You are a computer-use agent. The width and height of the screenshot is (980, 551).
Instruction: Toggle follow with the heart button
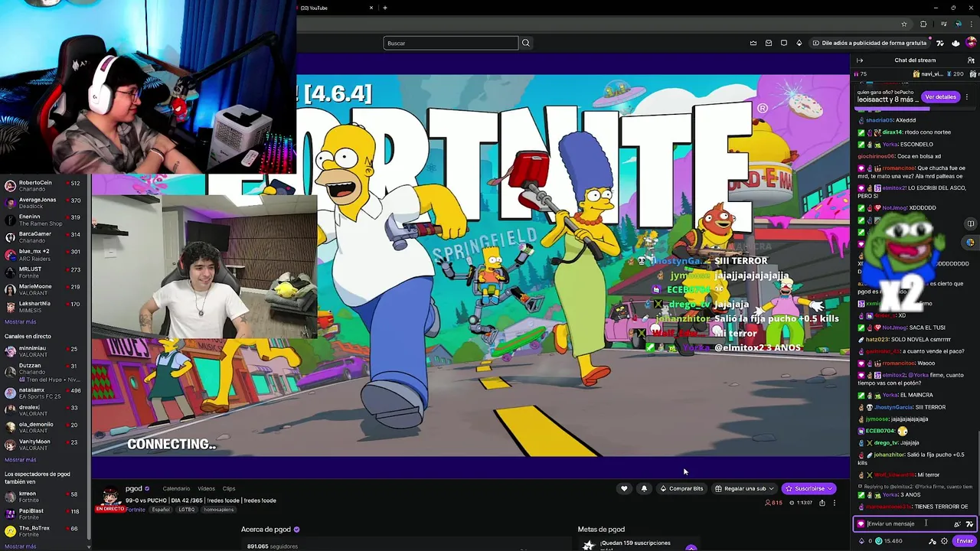coord(624,488)
